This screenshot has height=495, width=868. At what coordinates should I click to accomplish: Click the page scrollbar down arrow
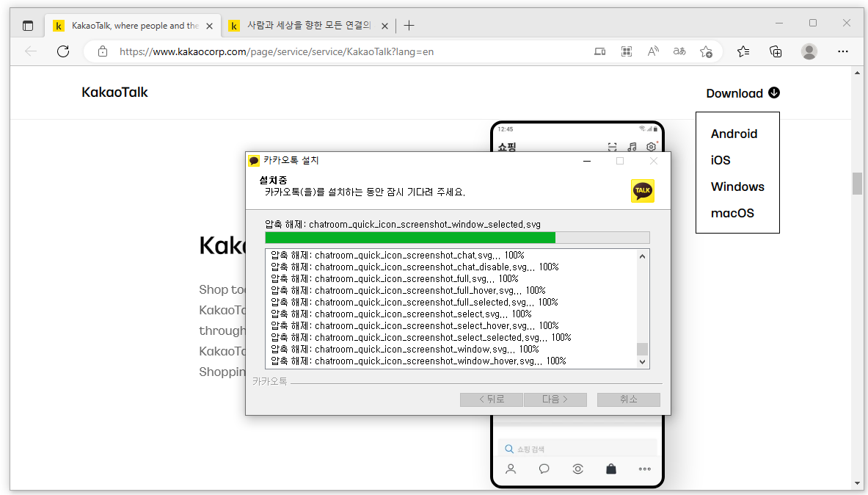point(857,483)
